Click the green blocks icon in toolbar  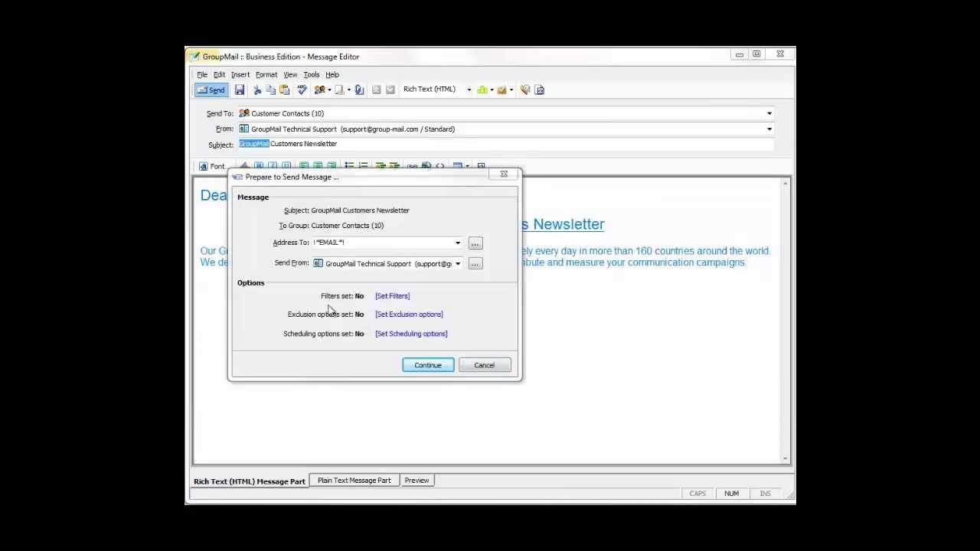click(482, 90)
